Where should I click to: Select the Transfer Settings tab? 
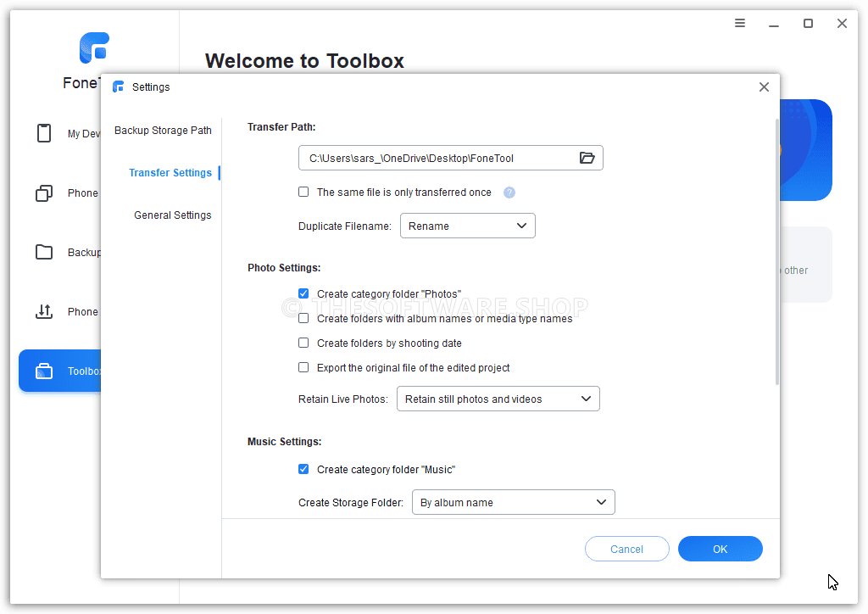click(170, 173)
